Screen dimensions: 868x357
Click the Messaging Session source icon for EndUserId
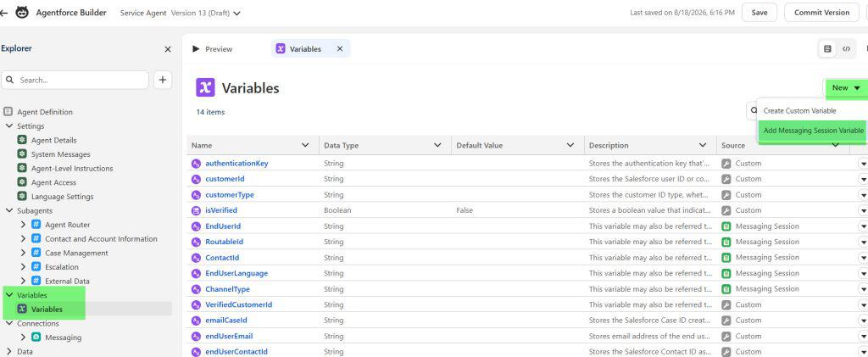tap(726, 226)
